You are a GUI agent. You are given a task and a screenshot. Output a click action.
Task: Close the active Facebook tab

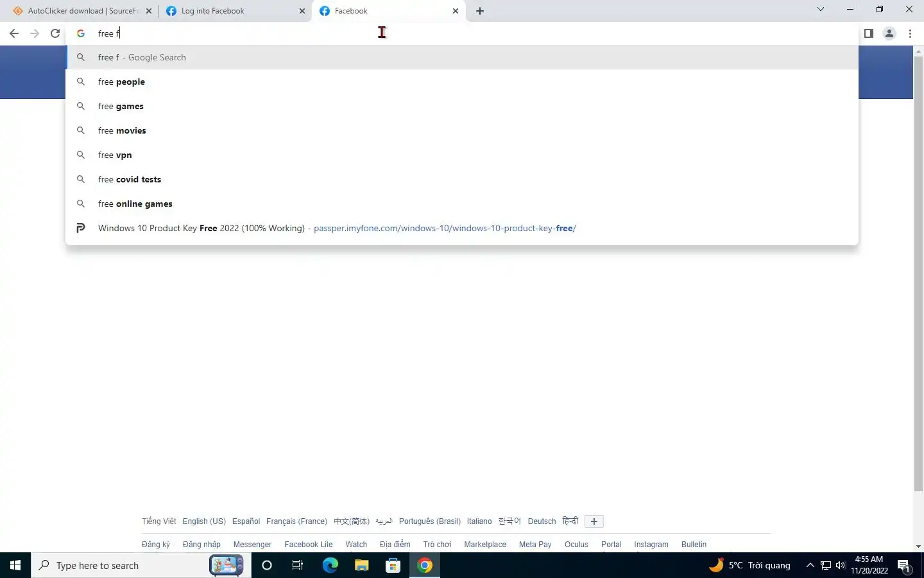pos(456,11)
